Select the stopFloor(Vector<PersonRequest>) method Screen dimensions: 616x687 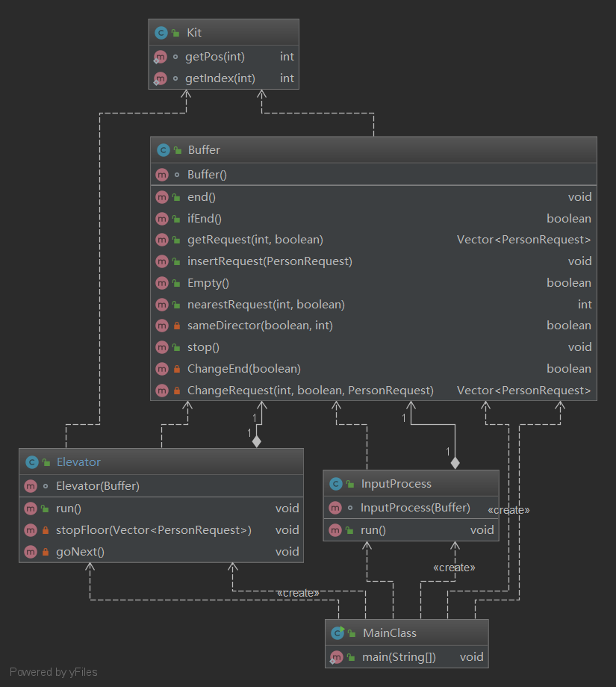click(154, 530)
